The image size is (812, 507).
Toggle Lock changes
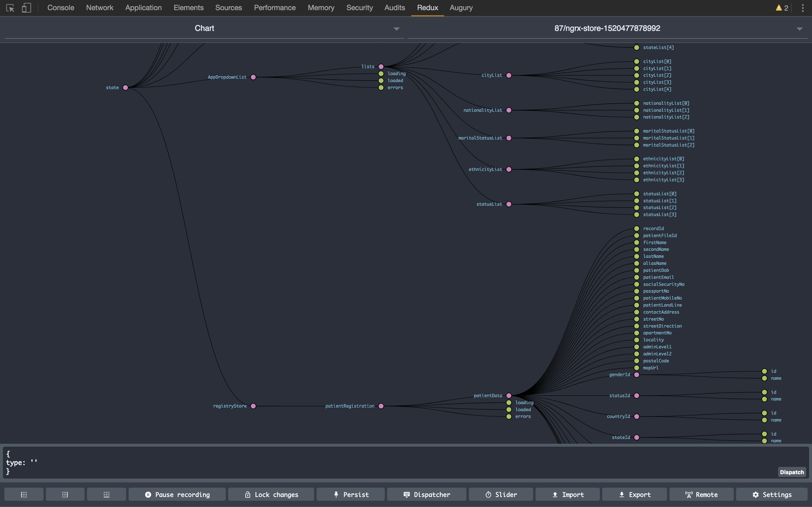point(271,494)
